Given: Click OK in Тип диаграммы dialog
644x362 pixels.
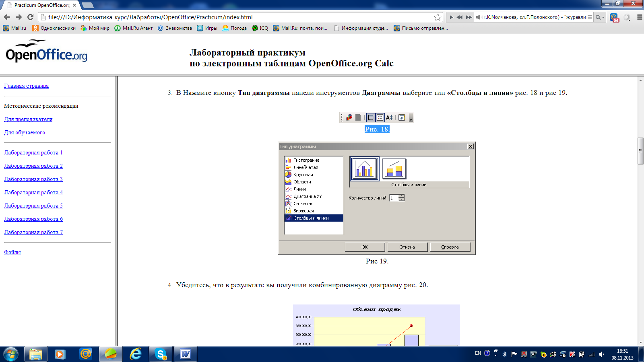Looking at the screenshot, I should [x=365, y=247].
